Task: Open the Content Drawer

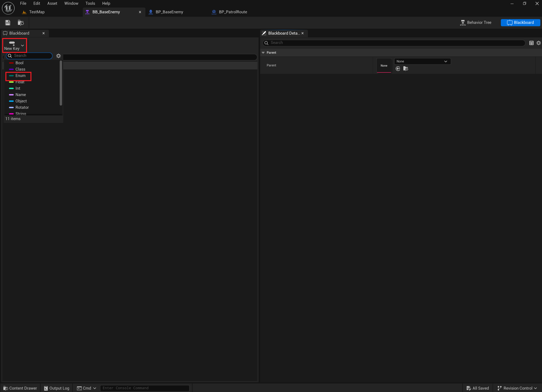Action: [x=20, y=388]
